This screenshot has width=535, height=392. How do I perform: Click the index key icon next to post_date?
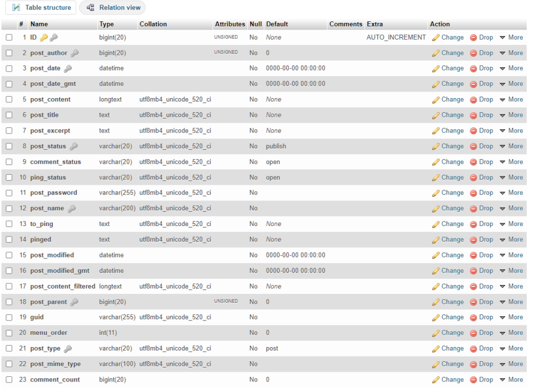click(68, 68)
